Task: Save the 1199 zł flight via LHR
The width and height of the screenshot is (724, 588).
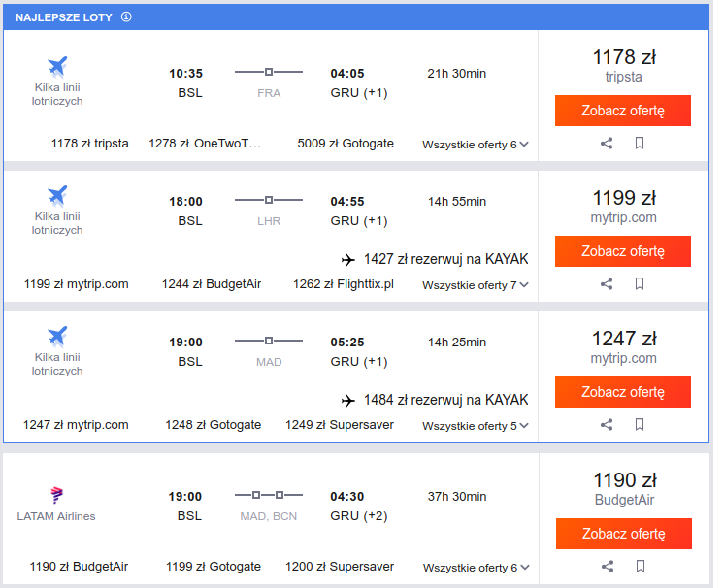Action: pos(640,284)
